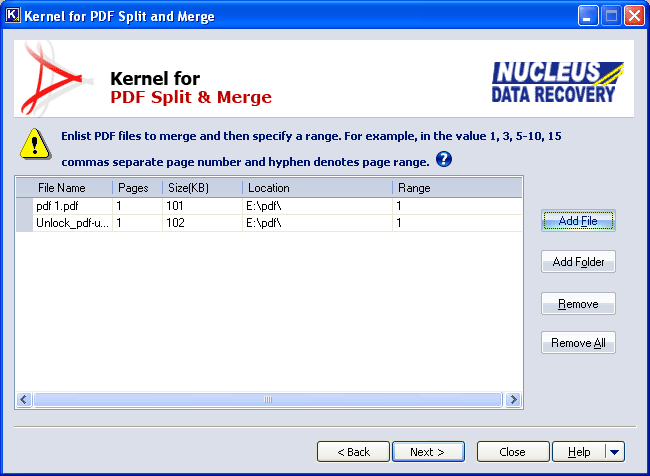Click the Range column header
The image size is (650, 476).
(457, 188)
